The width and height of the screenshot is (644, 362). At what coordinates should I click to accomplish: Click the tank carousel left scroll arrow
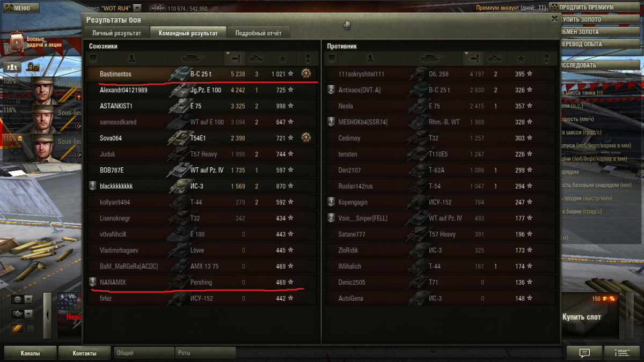tap(47, 315)
